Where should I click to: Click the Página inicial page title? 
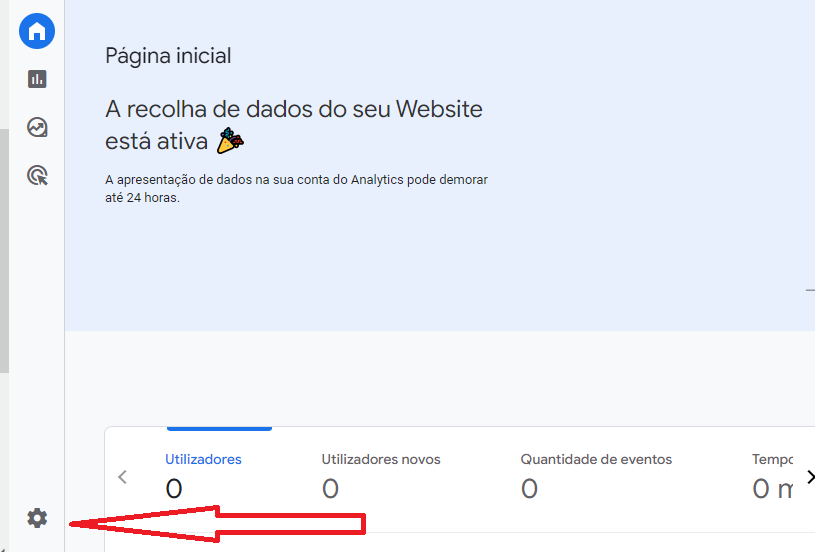[168, 56]
